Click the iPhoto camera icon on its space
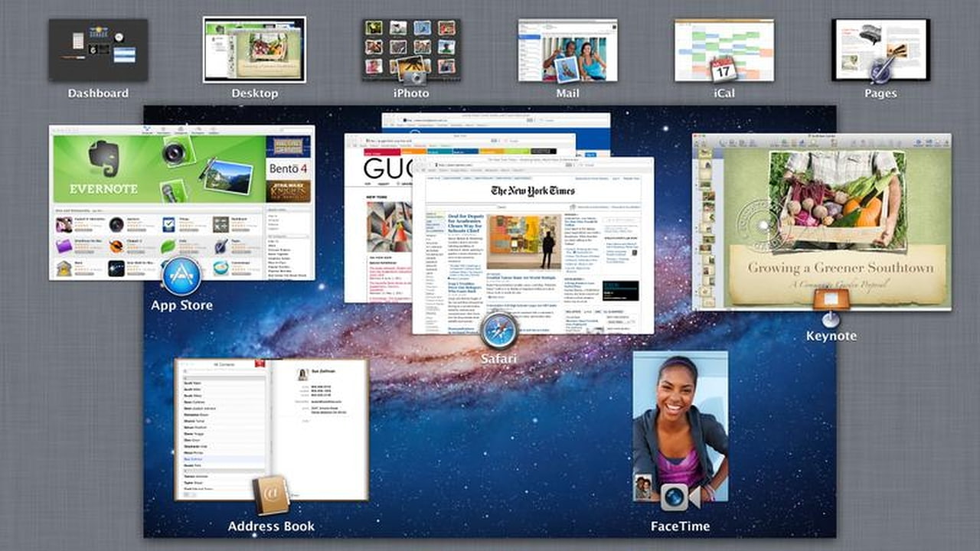Image resolution: width=980 pixels, height=551 pixels. pos(413,71)
